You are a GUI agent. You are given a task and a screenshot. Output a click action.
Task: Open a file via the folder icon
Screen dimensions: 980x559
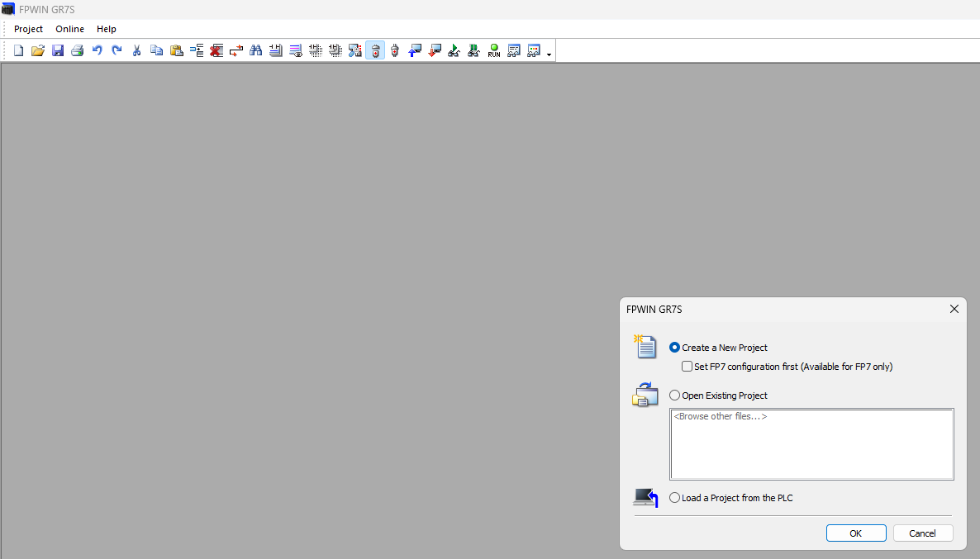click(38, 50)
